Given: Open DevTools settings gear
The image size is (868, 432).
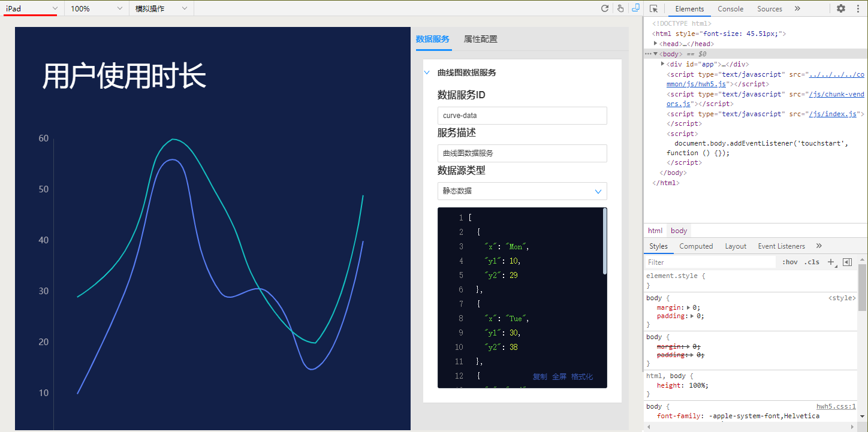Looking at the screenshot, I should tap(841, 8).
